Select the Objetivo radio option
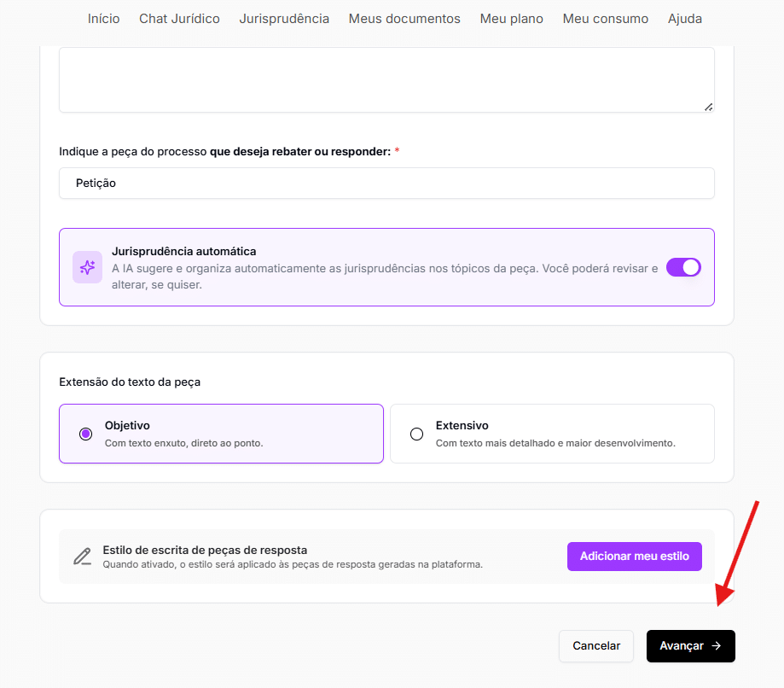This screenshot has width=784, height=688. tap(85, 434)
